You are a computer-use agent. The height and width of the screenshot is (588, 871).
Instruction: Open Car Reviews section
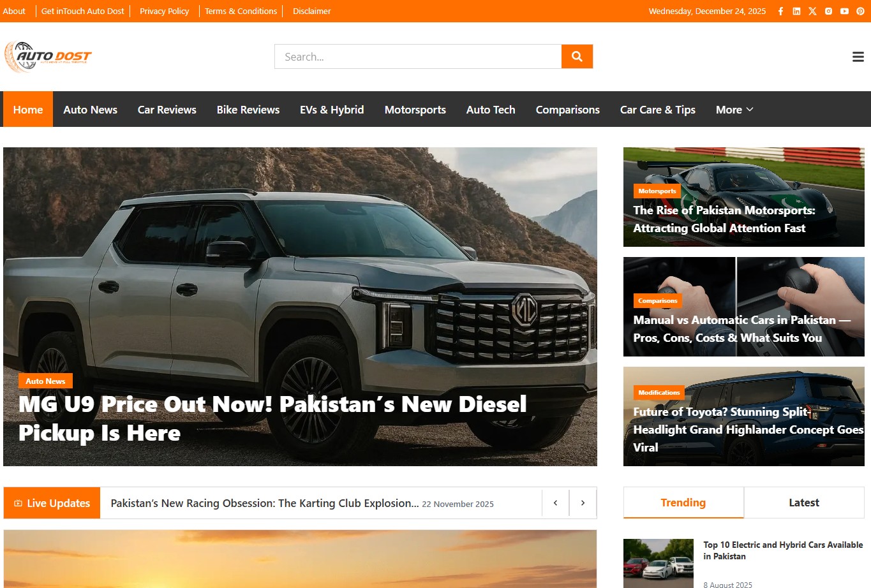tap(167, 110)
